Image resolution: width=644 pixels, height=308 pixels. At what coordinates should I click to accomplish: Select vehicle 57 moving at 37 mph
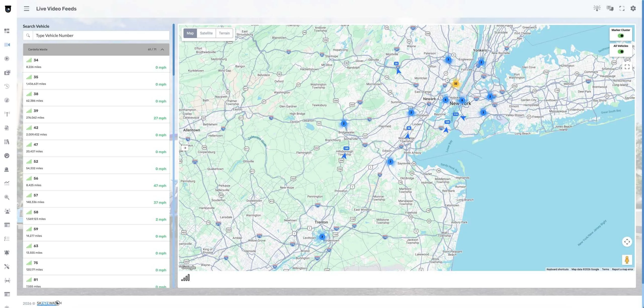(96, 199)
